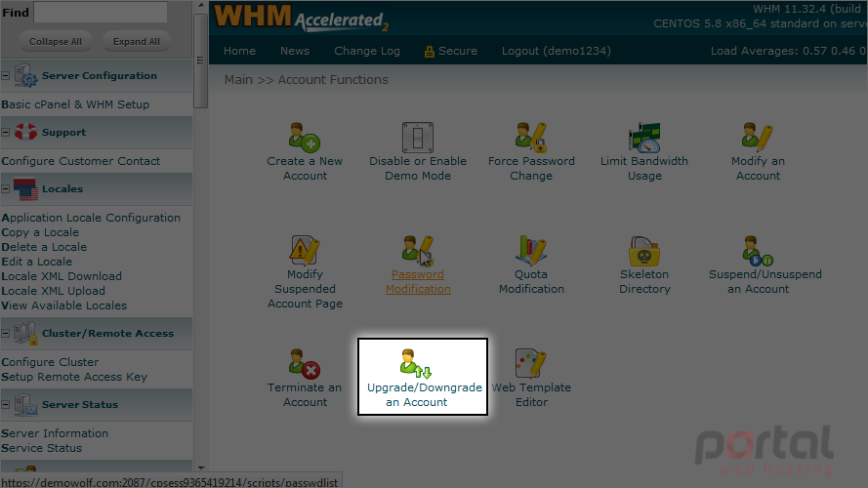Screen dimensions: 868x488
Task: Click the sidebar scrollbar thumb
Action: [x=201, y=61]
